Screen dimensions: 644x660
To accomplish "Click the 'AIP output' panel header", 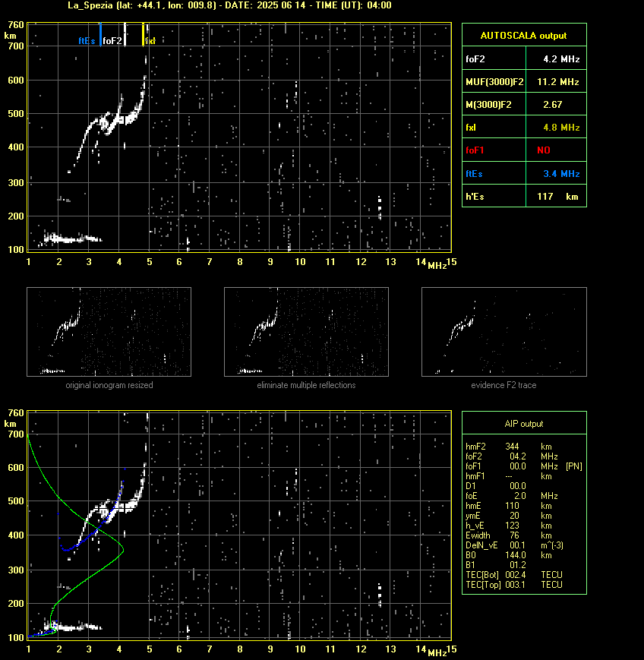I will (x=524, y=424).
